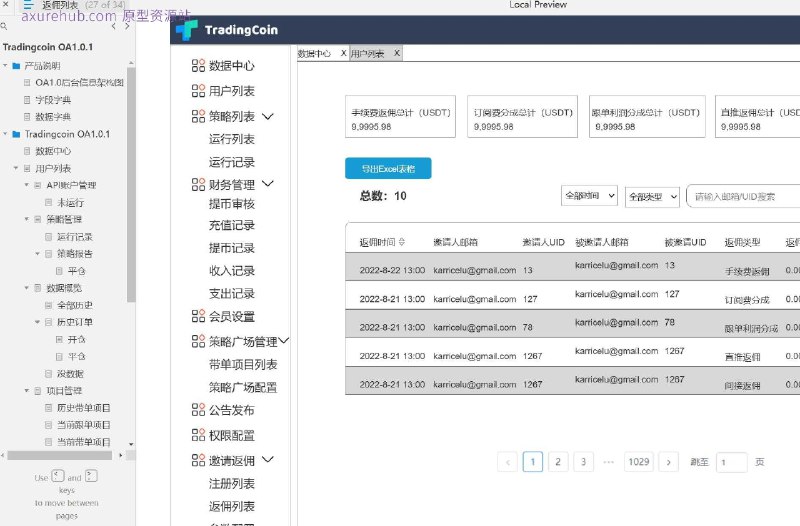
Task: Click the email/UID search field
Action: click(x=743, y=196)
